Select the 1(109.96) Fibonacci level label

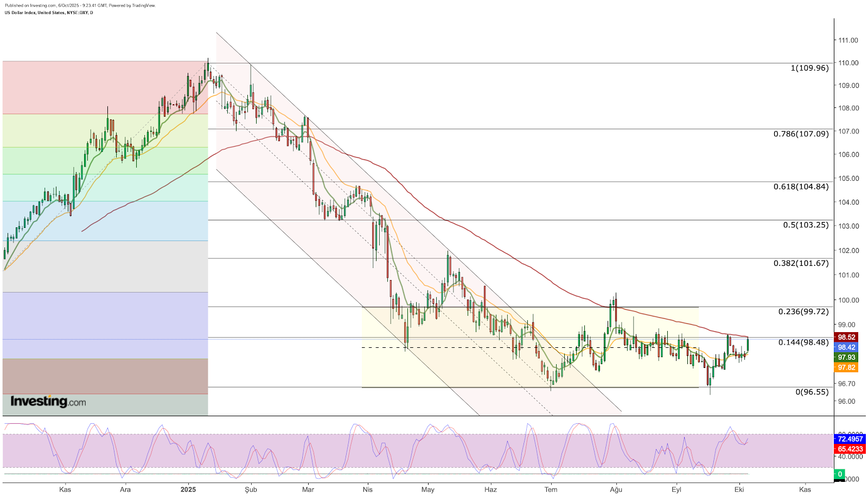click(x=809, y=68)
